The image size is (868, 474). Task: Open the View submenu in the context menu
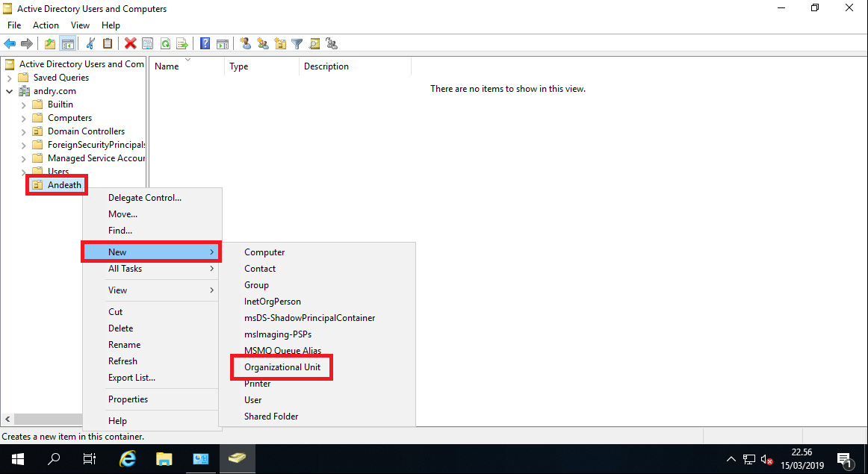tap(152, 290)
